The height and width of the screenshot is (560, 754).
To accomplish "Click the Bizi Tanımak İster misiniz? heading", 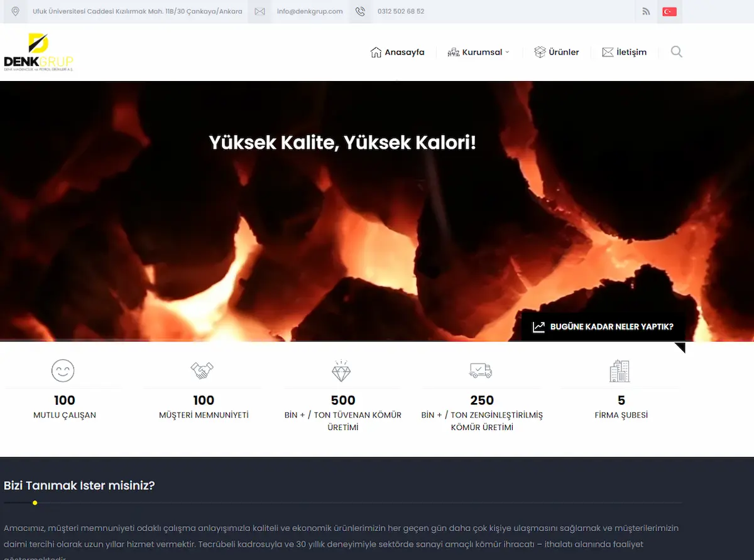I will 79,485.
